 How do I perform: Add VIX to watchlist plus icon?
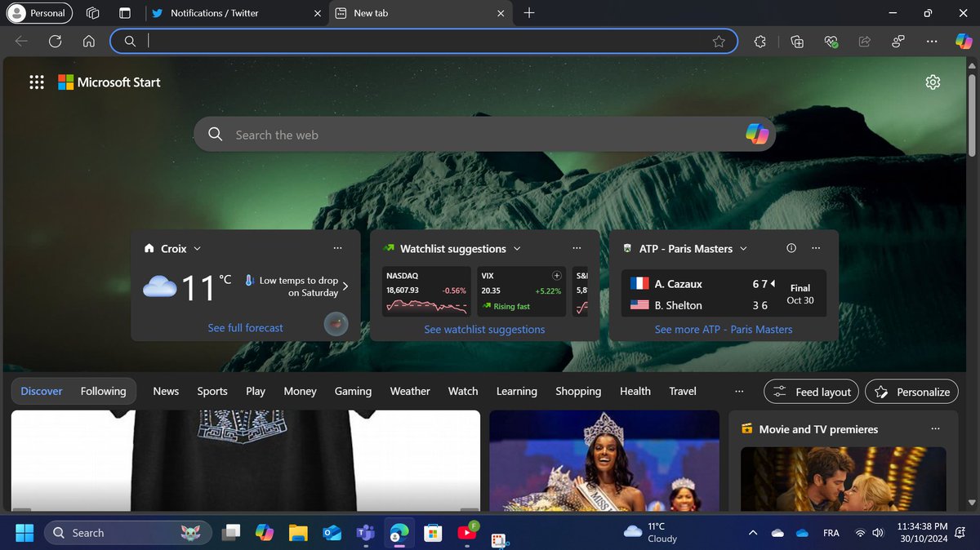pyautogui.click(x=557, y=276)
